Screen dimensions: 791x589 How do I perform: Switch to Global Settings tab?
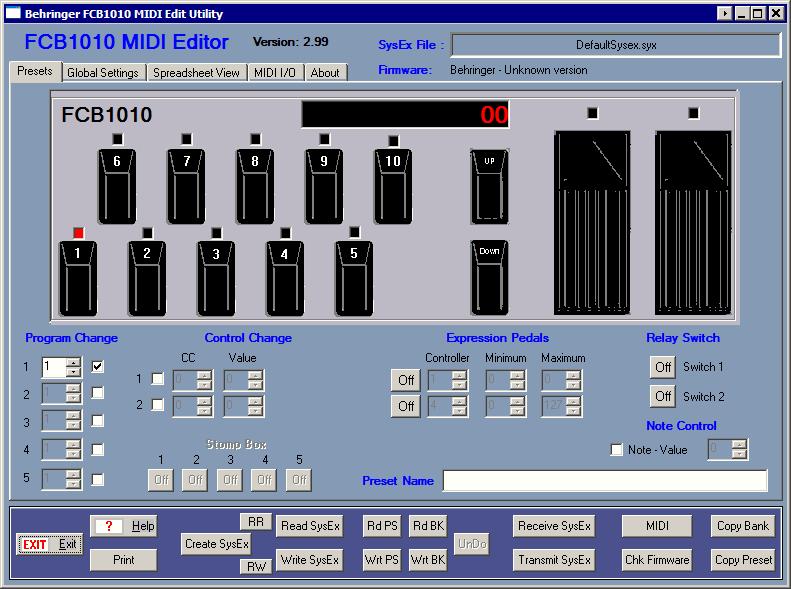click(x=103, y=73)
